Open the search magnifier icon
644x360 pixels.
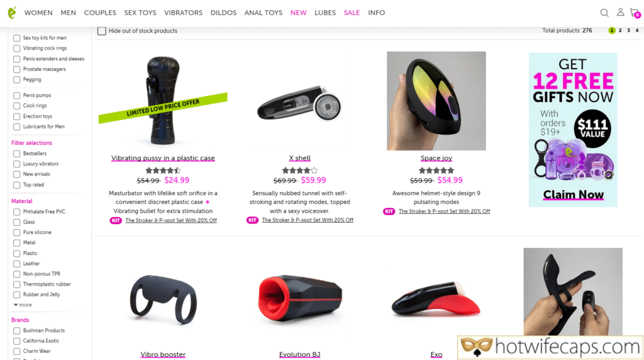coord(604,13)
